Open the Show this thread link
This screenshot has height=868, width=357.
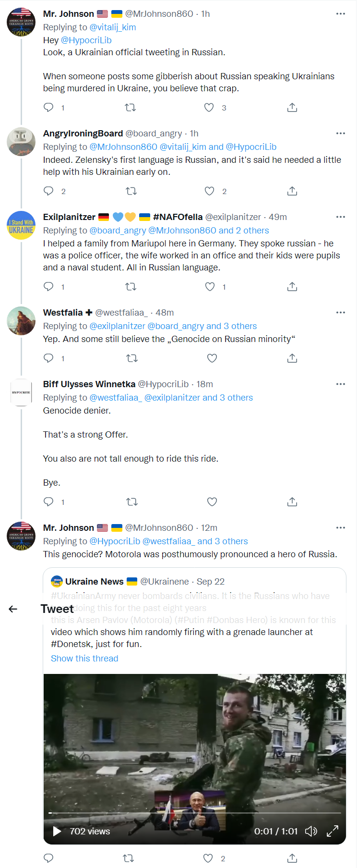(x=84, y=658)
